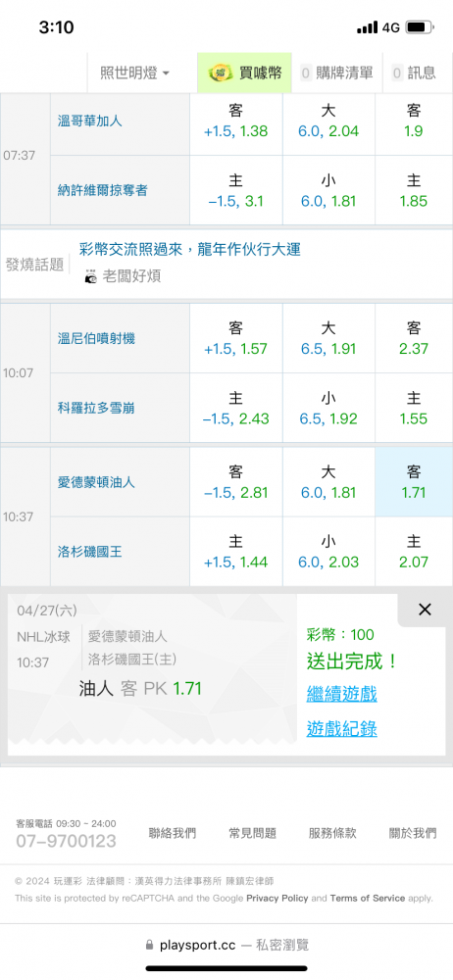The width and height of the screenshot is (453, 980).
Task: Click the 繼續遊戲 link
Action: tap(341, 693)
